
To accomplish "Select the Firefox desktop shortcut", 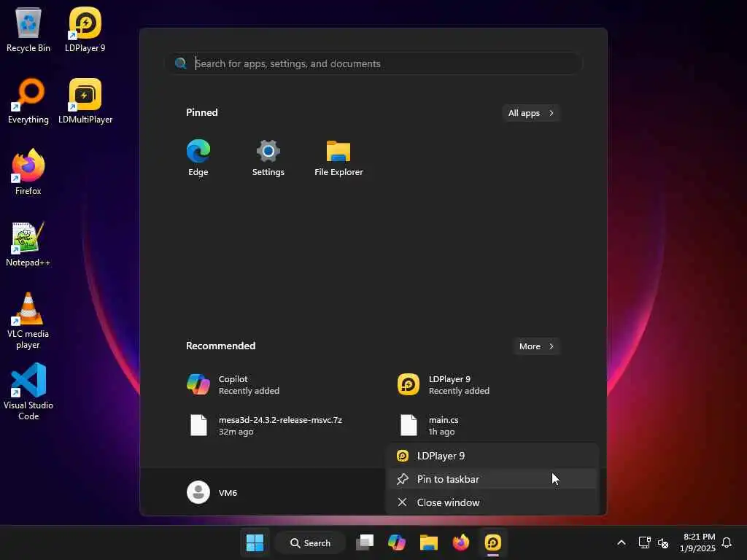I will [x=28, y=172].
